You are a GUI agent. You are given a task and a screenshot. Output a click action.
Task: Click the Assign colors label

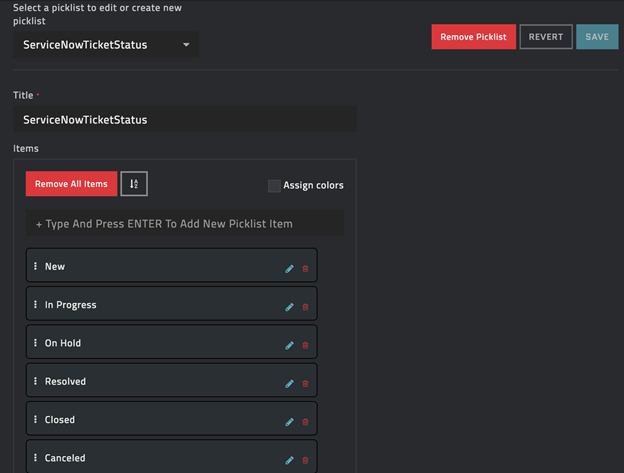tap(313, 185)
